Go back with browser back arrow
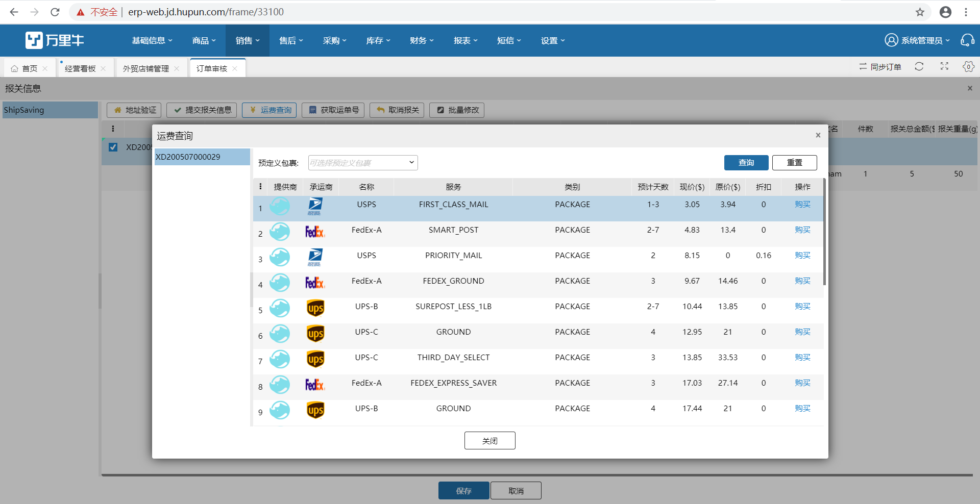This screenshot has width=980, height=504. coord(14,12)
